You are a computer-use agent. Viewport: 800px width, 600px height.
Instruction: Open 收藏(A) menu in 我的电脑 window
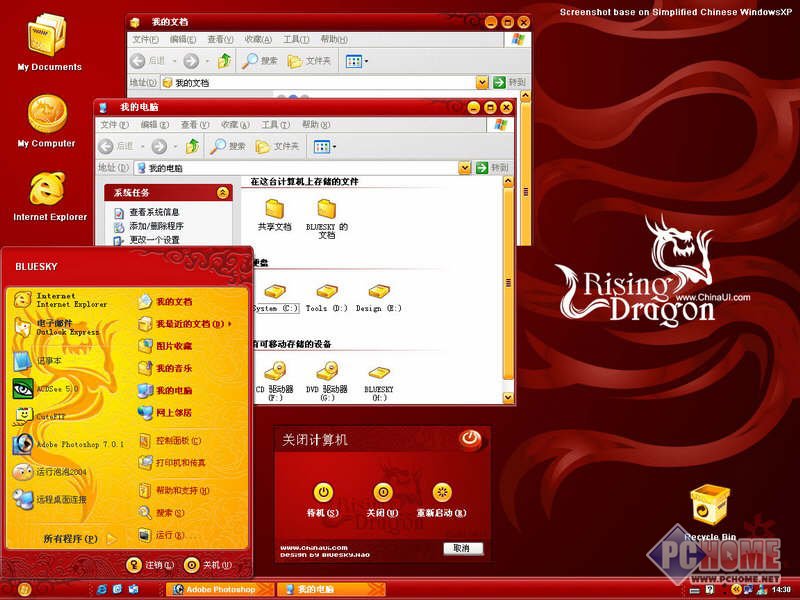coord(235,125)
